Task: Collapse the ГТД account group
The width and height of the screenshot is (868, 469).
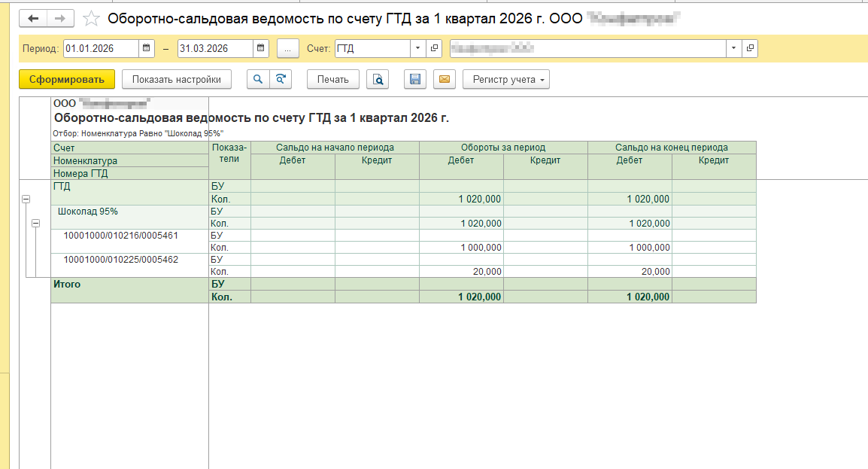Action: [26, 199]
